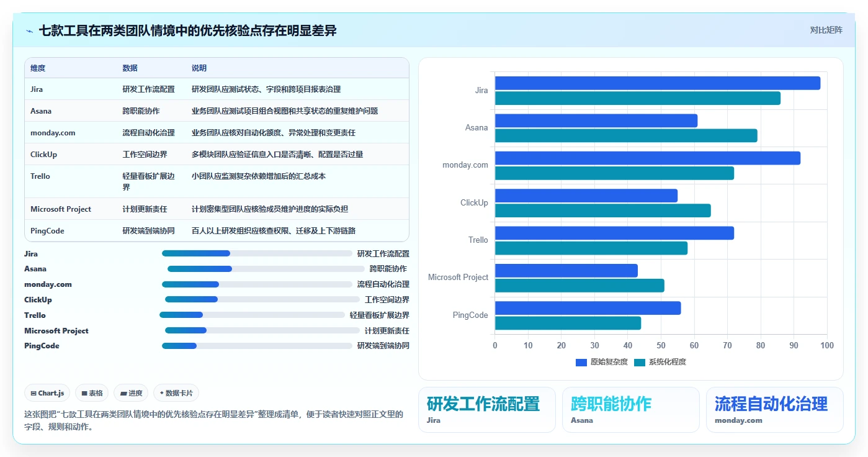868x457 pixels.
Task: Click the monday.com blue bar in chart
Action: point(648,158)
